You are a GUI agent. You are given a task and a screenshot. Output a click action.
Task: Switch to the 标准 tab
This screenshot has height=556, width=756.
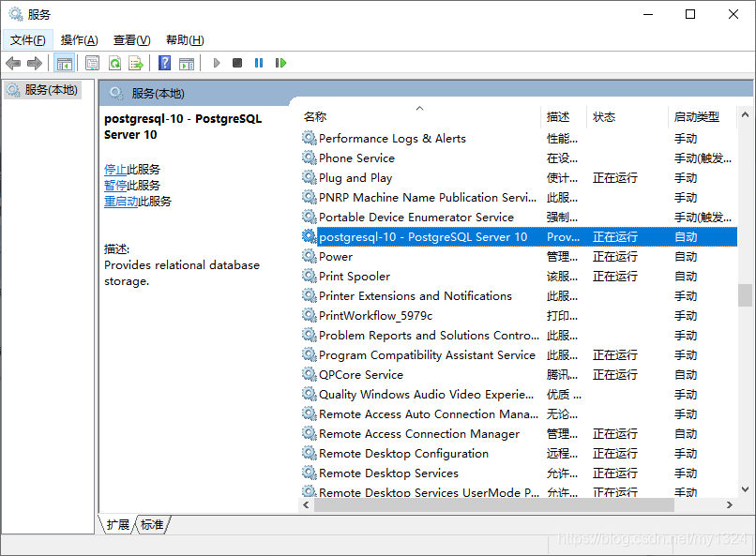point(152,524)
